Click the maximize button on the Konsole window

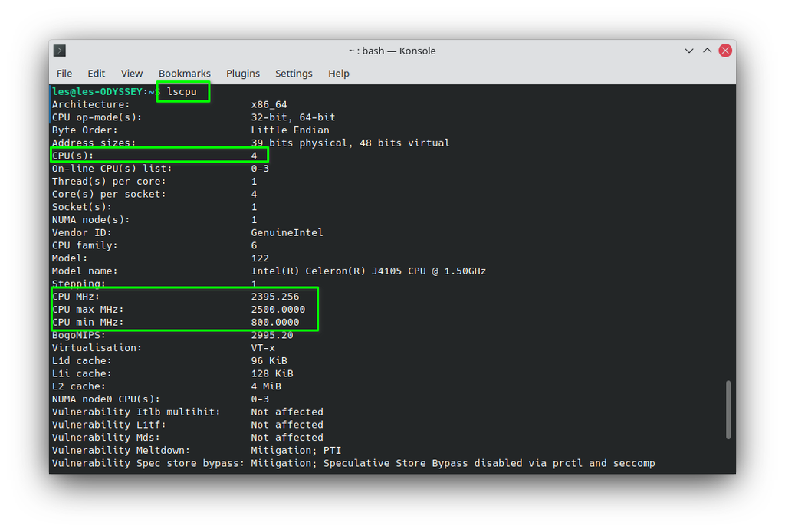(707, 50)
